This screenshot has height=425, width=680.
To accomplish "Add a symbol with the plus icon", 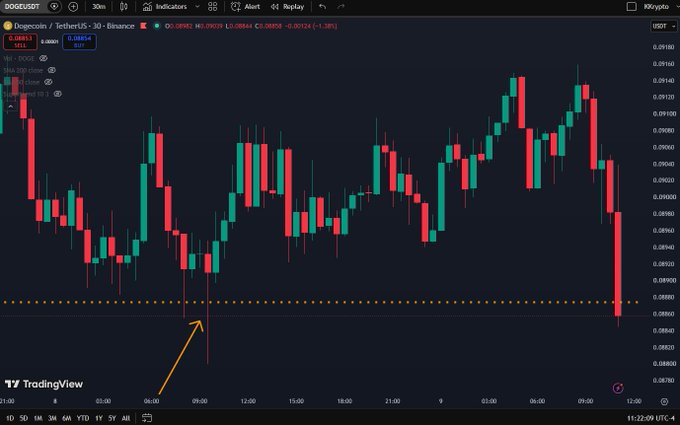I will [x=73, y=7].
